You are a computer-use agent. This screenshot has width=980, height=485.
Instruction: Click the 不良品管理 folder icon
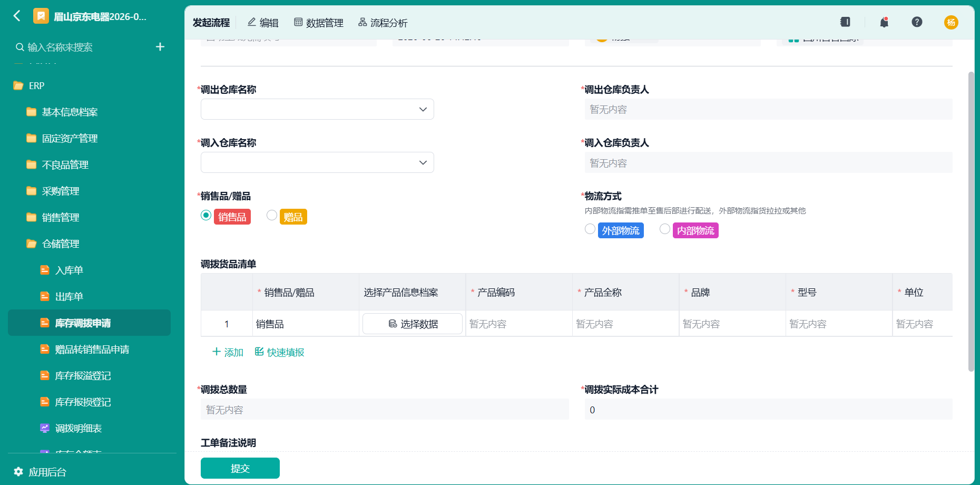coord(32,164)
